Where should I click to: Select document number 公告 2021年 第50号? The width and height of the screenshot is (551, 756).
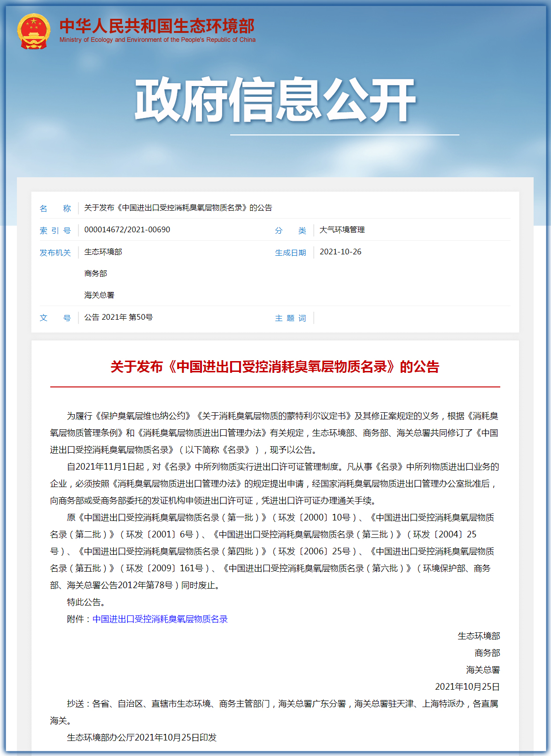click(x=118, y=317)
